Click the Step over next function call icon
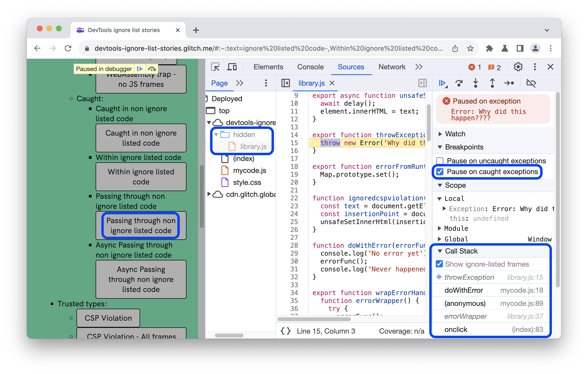 [459, 83]
